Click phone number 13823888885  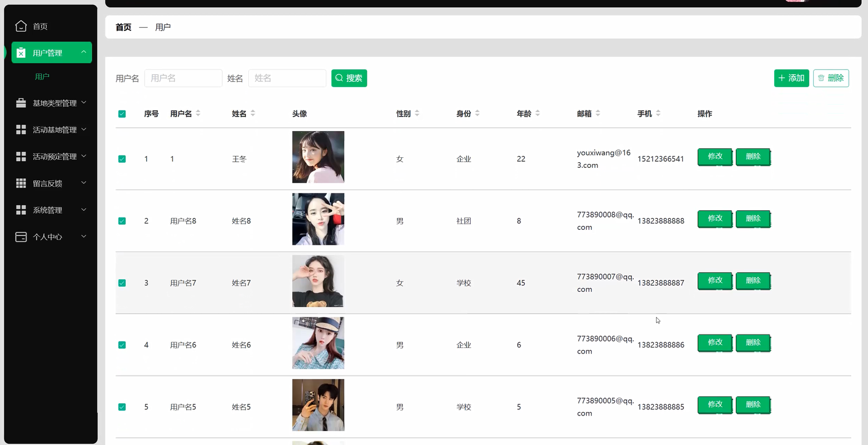coord(661,407)
